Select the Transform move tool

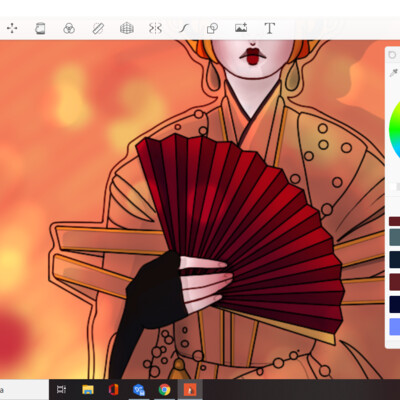(x=12, y=28)
